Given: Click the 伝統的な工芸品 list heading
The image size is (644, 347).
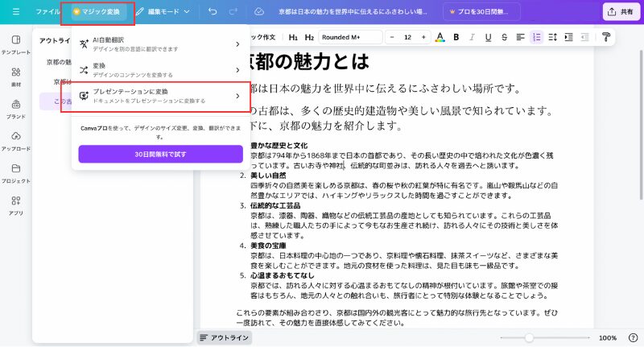Looking at the screenshot, I should (x=275, y=205).
